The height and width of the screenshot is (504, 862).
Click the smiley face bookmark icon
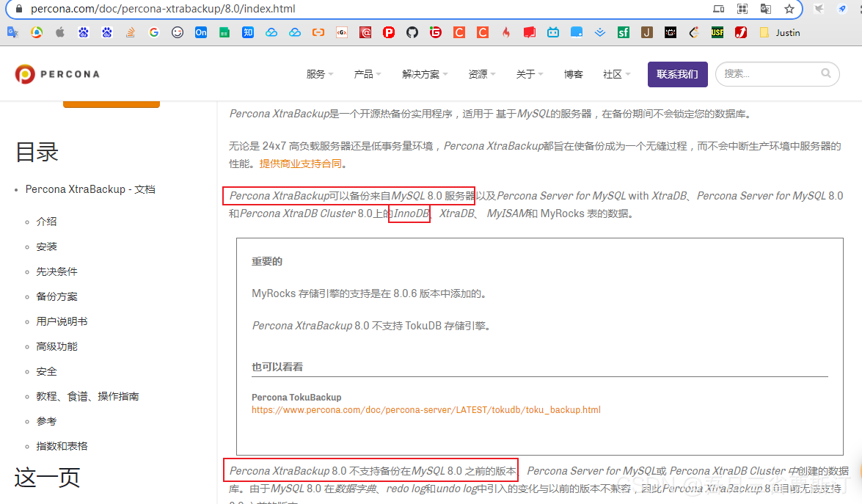click(177, 32)
